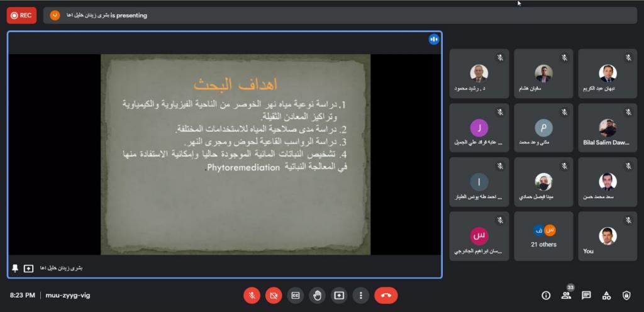Open meeting details info panel
644x312 pixels.
coord(546,295)
